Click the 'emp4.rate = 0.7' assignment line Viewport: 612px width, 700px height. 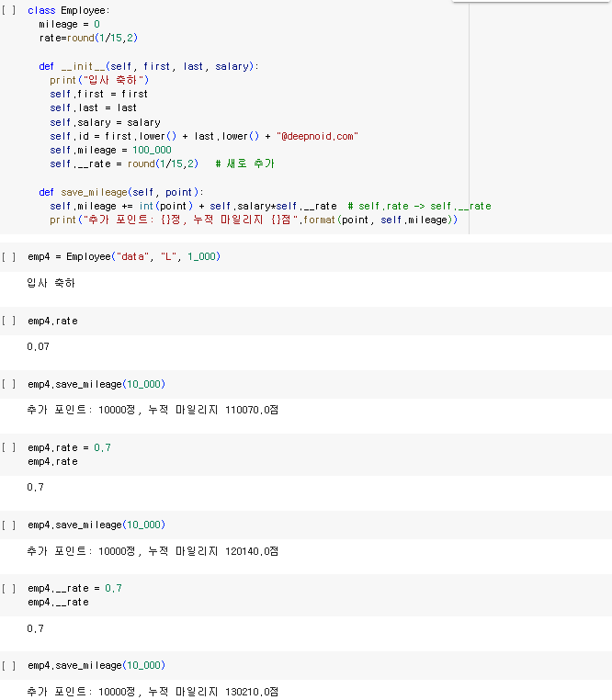tap(69, 447)
